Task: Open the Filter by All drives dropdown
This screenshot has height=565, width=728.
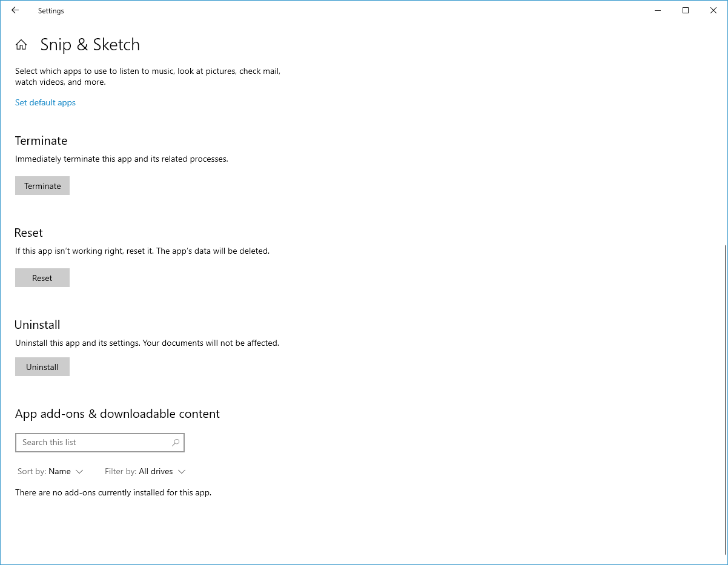Action: (x=145, y=471)
